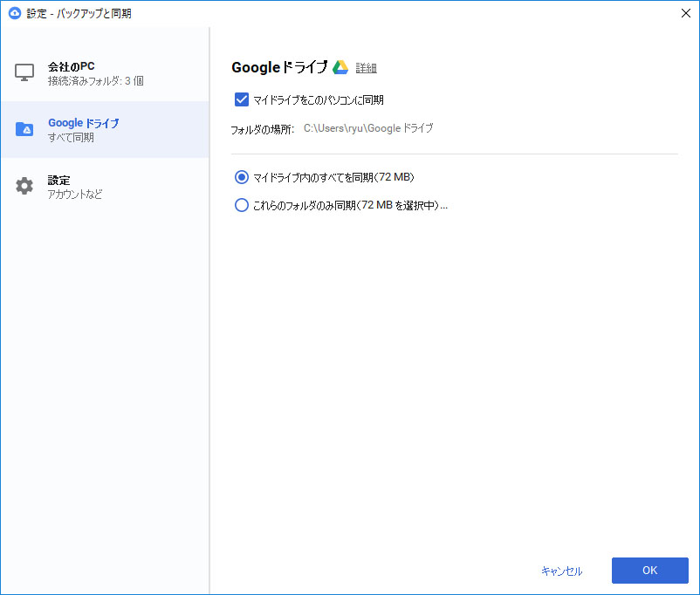
Task: Click キャンセル to discard changes
Action: (x=563, y=571)
